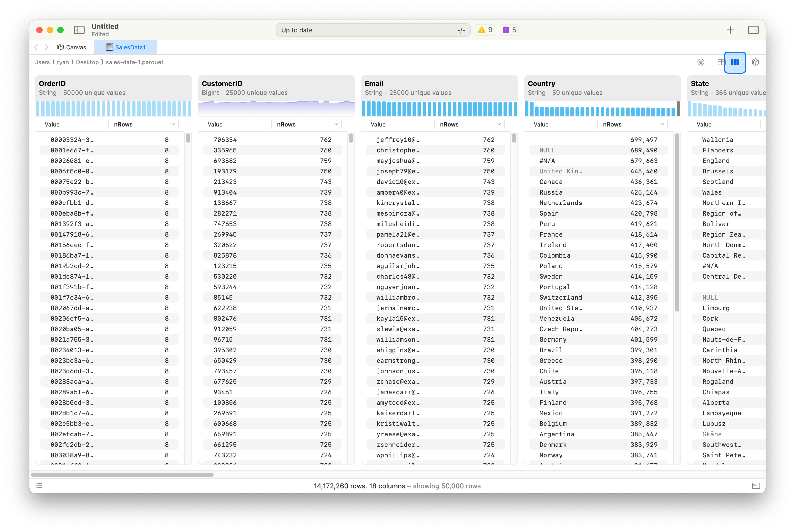Click the horizontal scrollbar at the bottom

(122, 474)
